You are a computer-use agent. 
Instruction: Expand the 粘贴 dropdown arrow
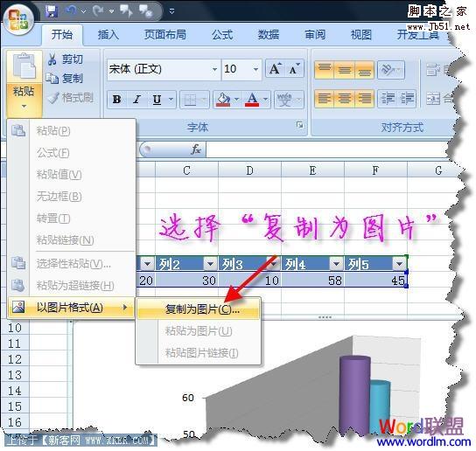24,106
